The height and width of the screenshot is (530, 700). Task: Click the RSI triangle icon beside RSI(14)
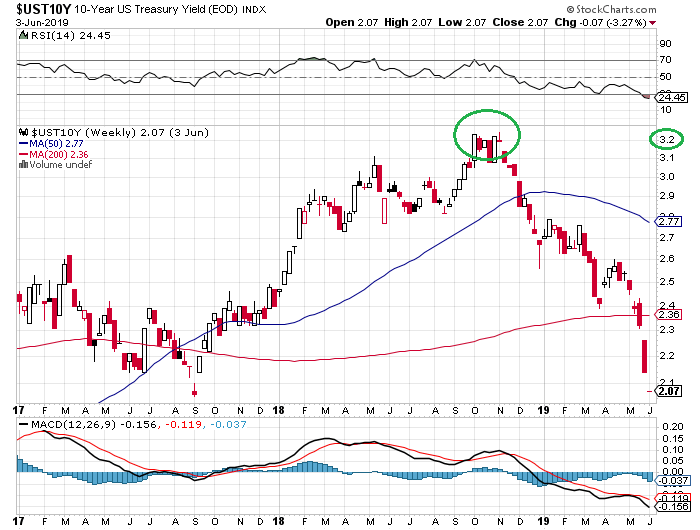(23, 35)
